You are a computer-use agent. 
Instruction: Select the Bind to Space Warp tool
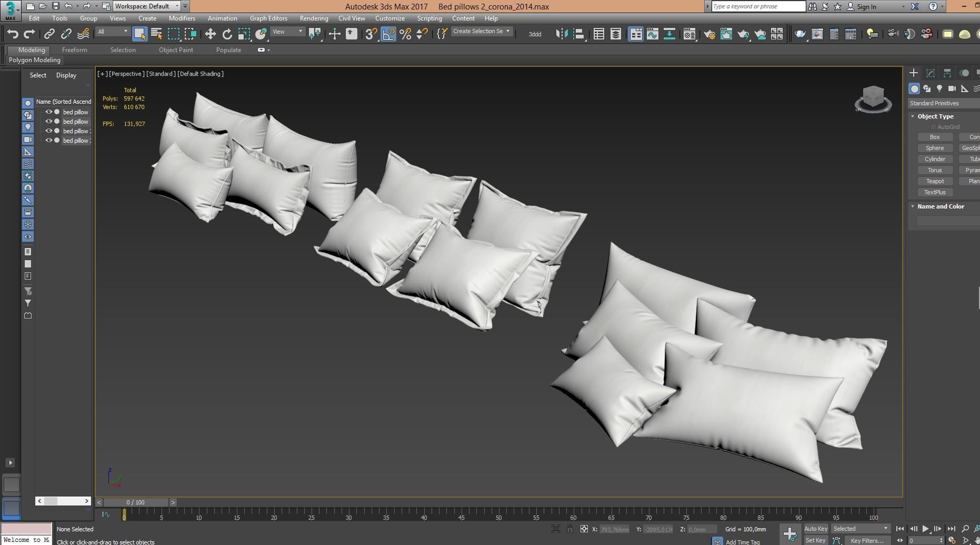pos(83,34)
